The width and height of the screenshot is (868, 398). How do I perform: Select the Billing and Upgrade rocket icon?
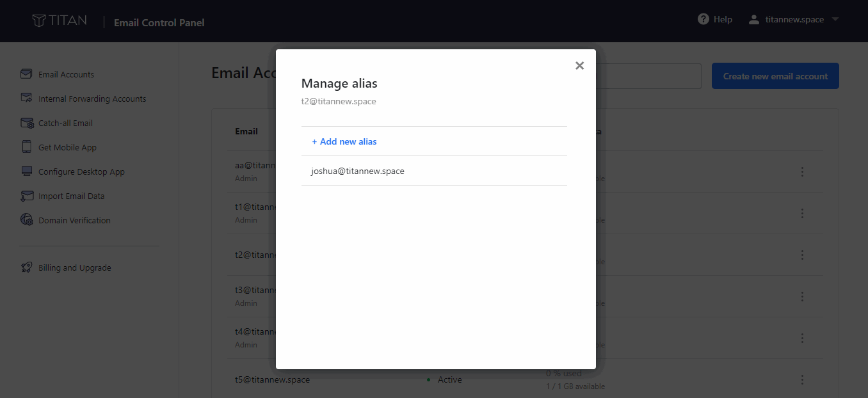point(26,267)
